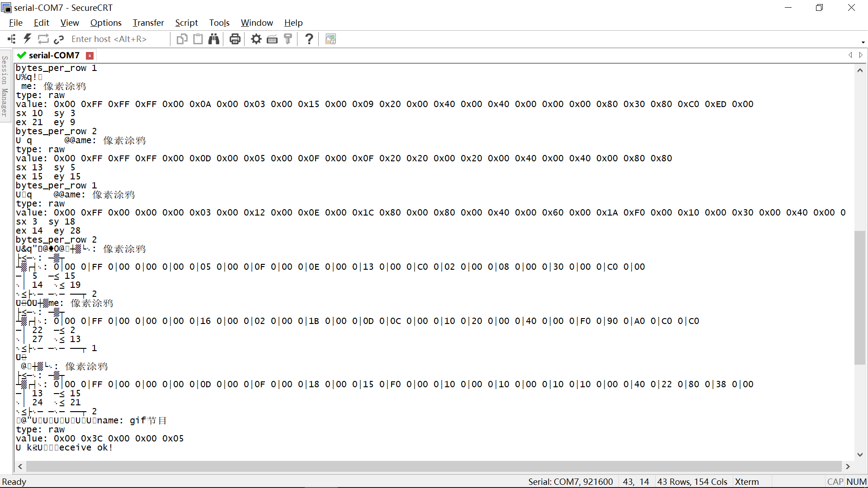The height and width of the screenshot is (488, 868).
Task: Click the toolbar overflow dropdown arrow
Action: point(863,42)
